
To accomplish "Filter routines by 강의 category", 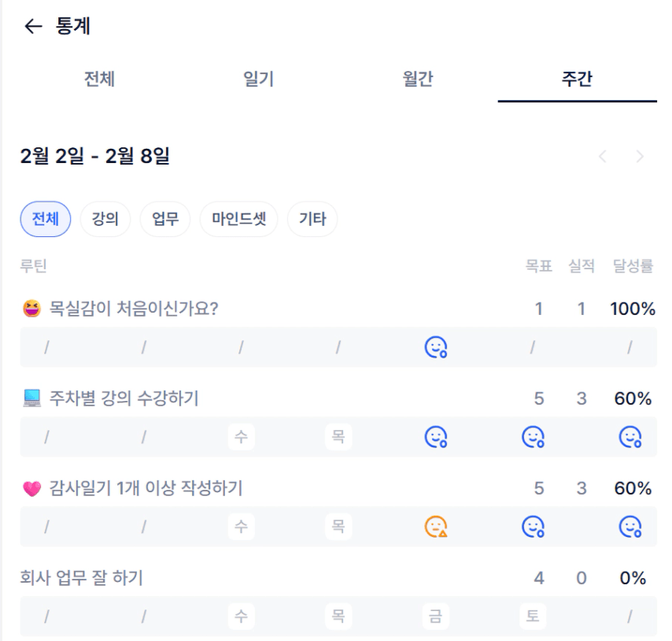I will [x=105, y=219].
